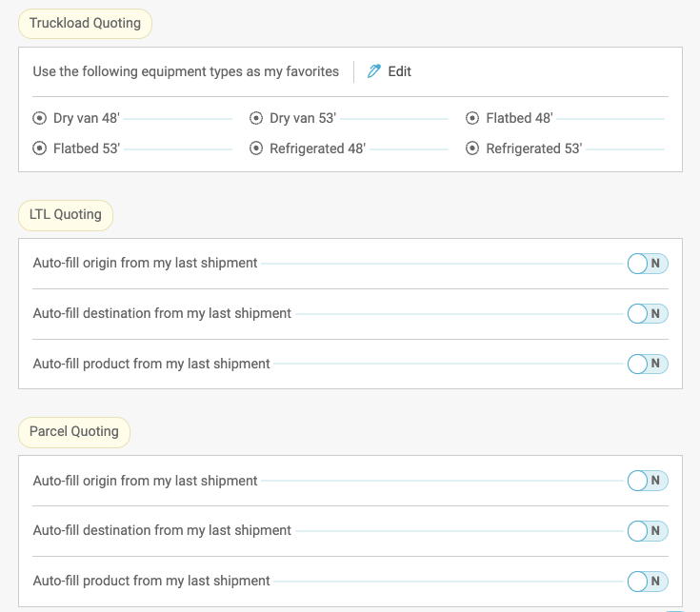Click the Parcel Quoting section header
Image resolution: width=700 pixels, height=612 pixels.
(74, 432)
